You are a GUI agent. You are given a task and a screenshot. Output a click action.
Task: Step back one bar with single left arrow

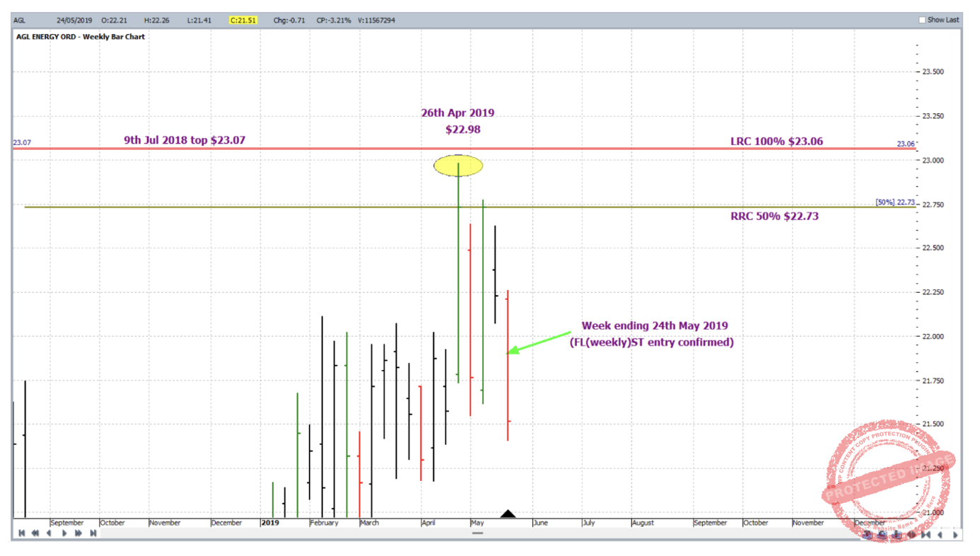point(49,533)
